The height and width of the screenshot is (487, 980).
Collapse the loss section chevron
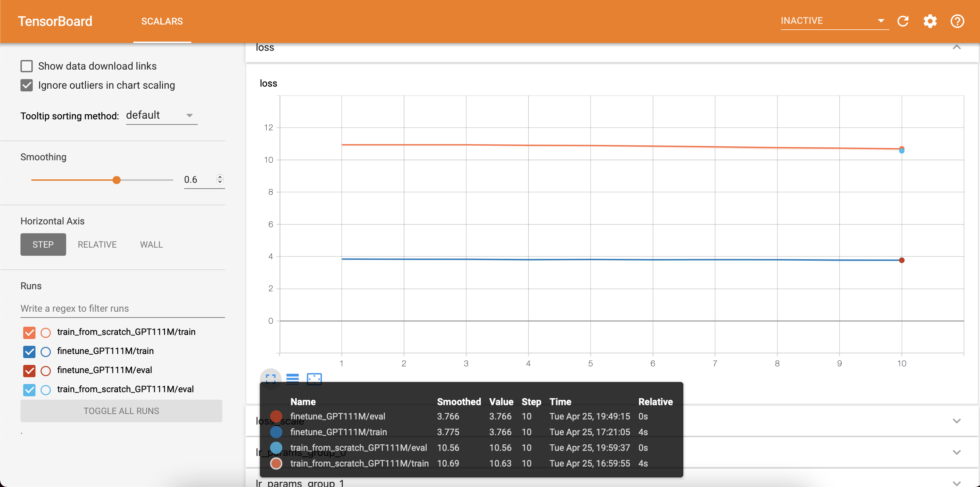957,47
